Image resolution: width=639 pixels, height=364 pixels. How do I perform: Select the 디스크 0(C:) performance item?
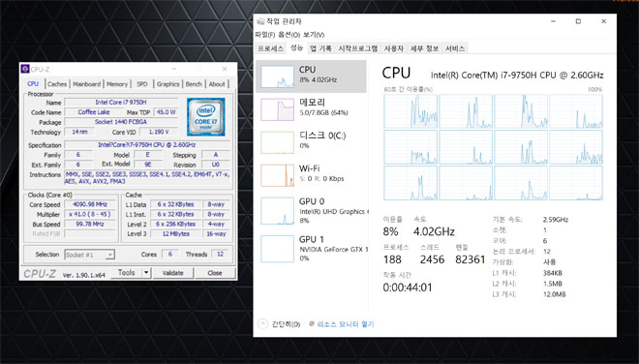tap(311, 142)
